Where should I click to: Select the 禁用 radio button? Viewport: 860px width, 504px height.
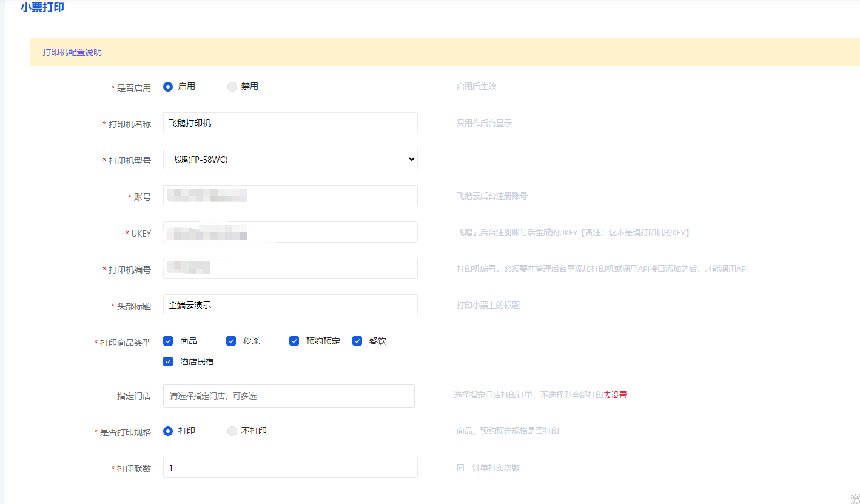[x=232, y=87]
